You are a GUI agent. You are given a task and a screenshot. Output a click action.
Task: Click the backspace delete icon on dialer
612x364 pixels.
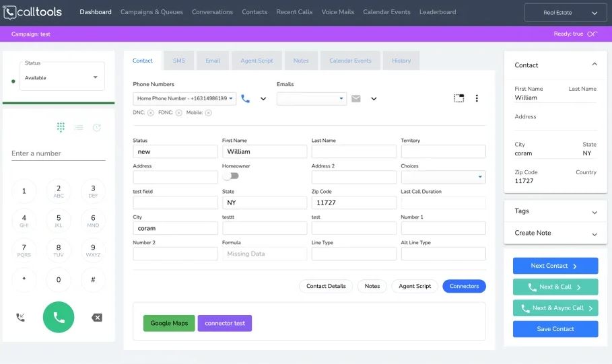(97, 318)
